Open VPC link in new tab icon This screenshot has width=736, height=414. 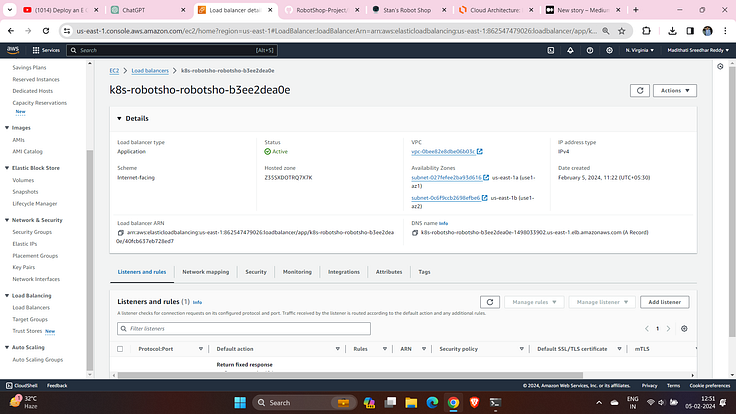point(480,152)
